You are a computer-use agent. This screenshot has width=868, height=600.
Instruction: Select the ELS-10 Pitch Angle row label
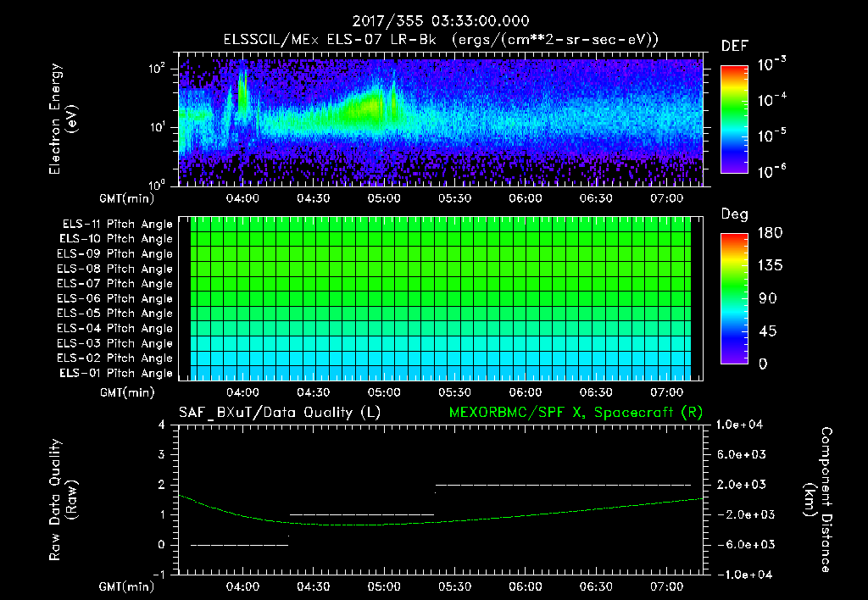[116, 239]
